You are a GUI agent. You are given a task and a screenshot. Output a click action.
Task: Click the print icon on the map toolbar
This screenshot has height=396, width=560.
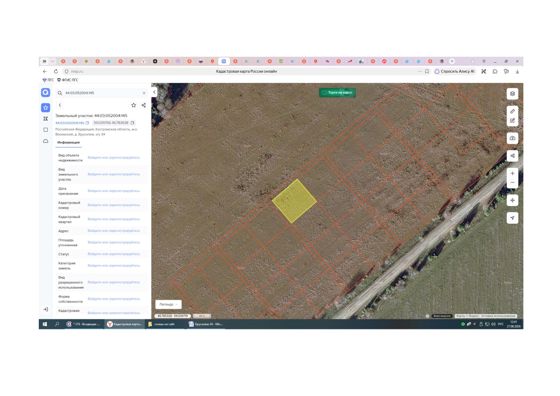[512, 138]
